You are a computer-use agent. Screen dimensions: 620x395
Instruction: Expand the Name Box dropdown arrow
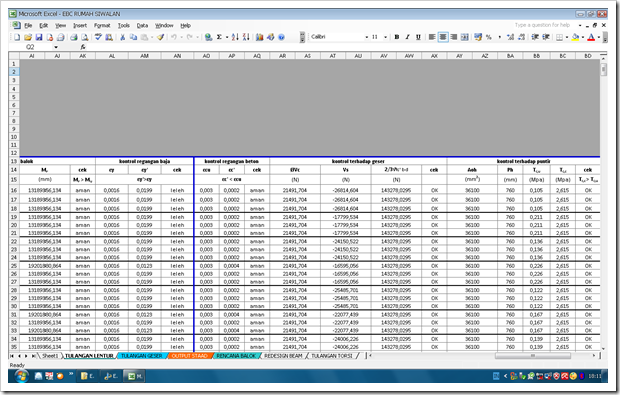pos(56,47)
